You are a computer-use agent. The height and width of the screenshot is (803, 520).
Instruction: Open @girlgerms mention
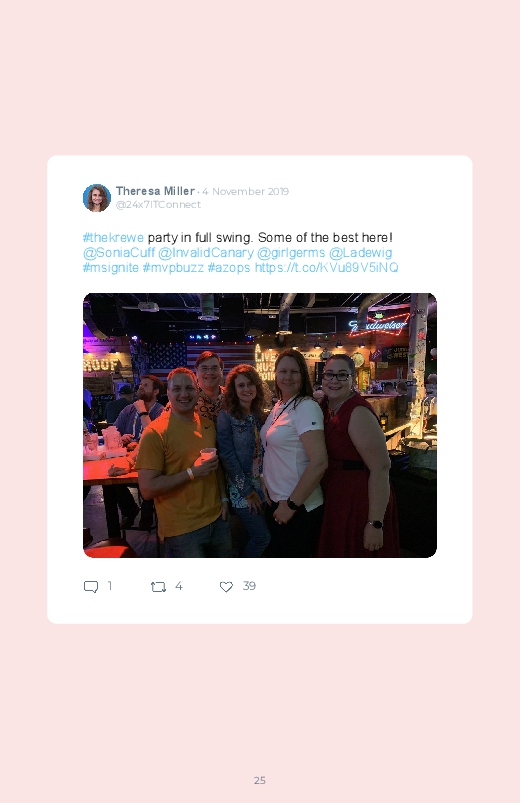coord(291,252)
